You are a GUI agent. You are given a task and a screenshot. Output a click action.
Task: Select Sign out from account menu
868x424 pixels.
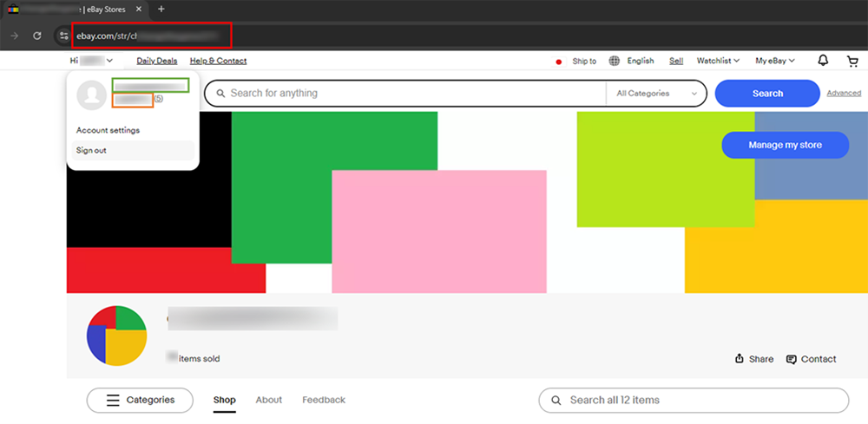point(92,151)
